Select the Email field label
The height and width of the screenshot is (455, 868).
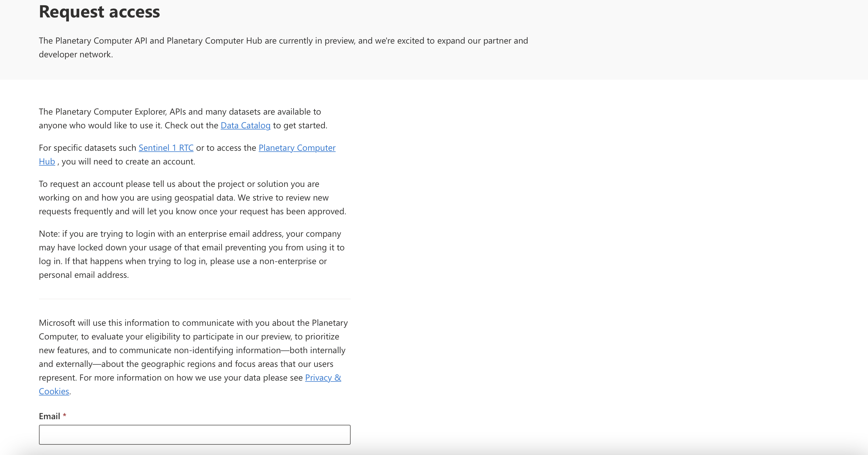click(50, 416)
